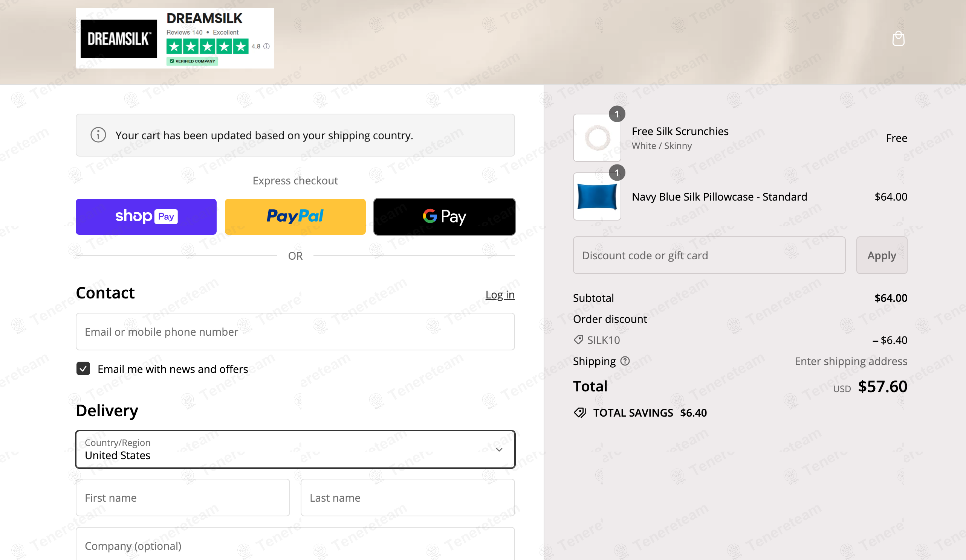Screen dimensions: 966x560
Task: Open the shopping bag cart icon
Action: coord(898,39)
